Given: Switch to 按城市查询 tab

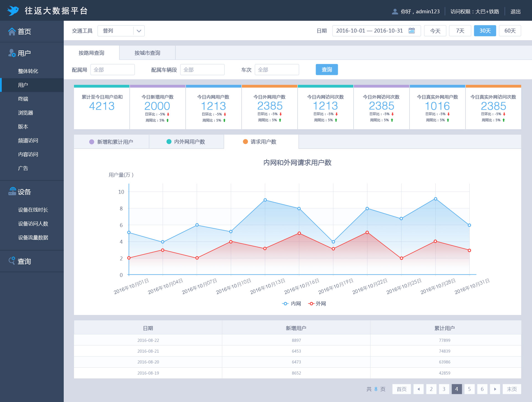Looking at the screenshot, I should [x=147, y=53].
